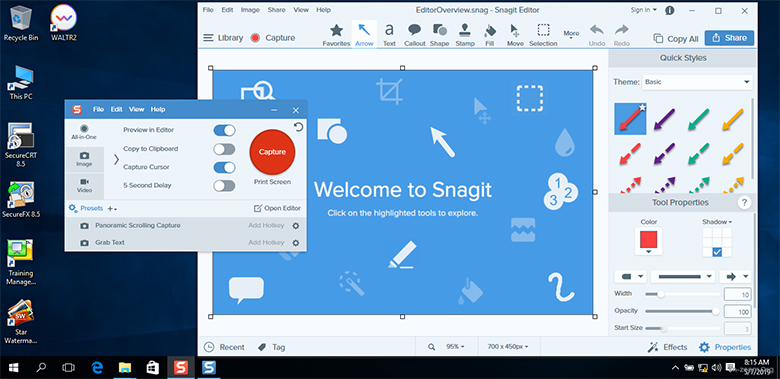Image resolution: width=780 pixels, height=379 pixels.
Task: Click Open Editor link
Action: 277,208
